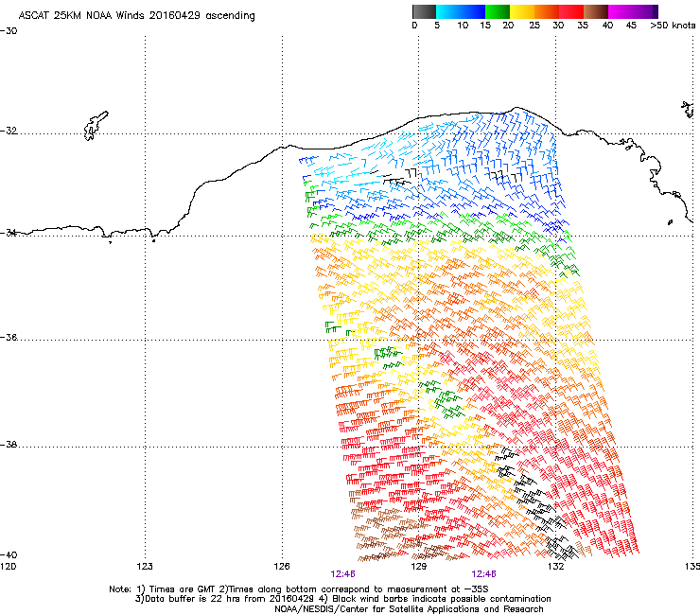The image size is (700, 615).
Task: Click the ">50 knots" legend label
Action: [x=673, y=26]
